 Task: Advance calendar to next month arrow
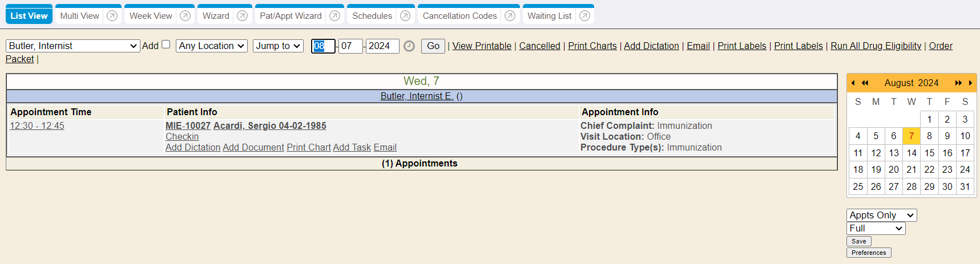click(970, 83)
